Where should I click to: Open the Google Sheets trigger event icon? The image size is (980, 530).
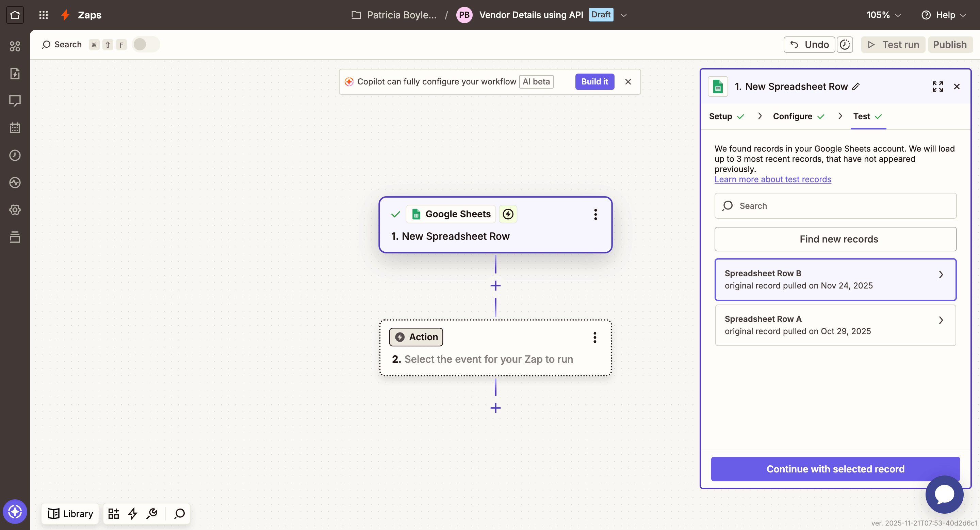point(508,214)
